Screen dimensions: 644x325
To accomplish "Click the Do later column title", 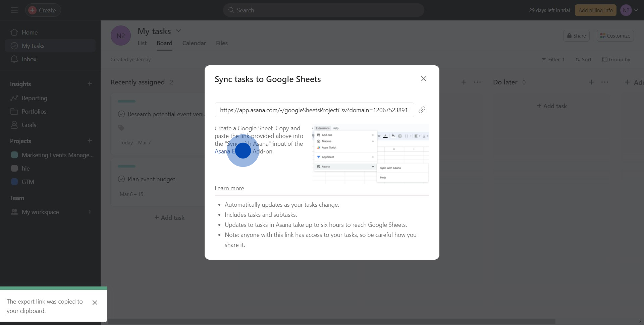I will point(505,82).
